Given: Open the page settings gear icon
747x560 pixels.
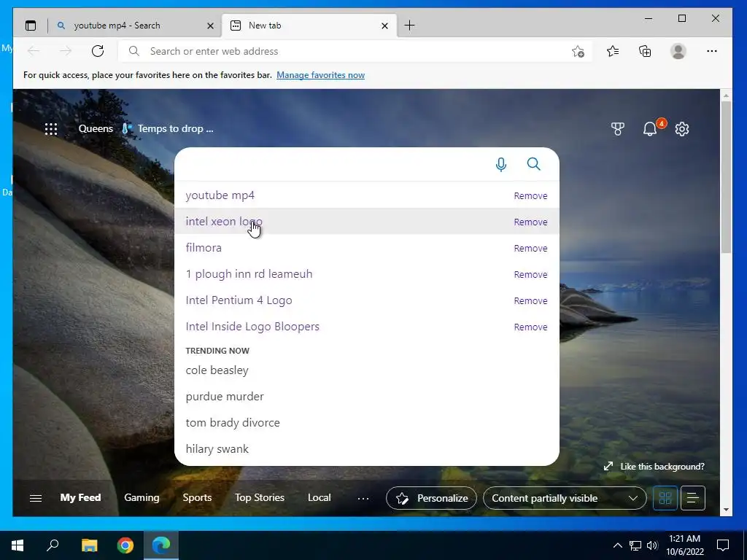Looking at the screenshot, I should pos(682,129).
